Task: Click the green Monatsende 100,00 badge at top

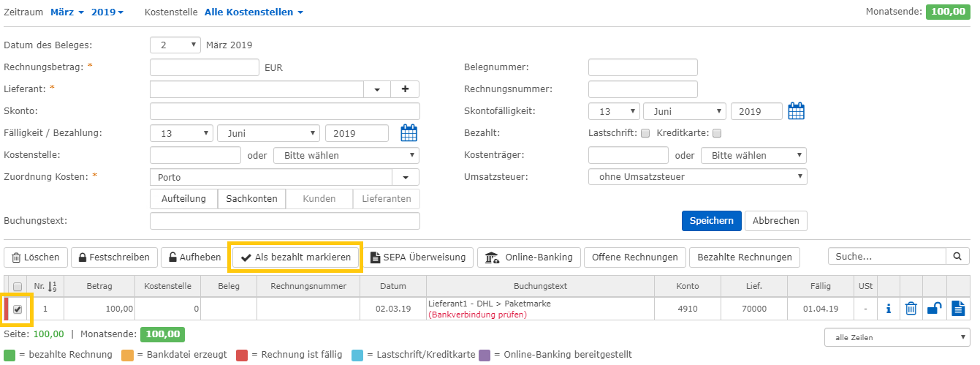Action: [949, 12]
